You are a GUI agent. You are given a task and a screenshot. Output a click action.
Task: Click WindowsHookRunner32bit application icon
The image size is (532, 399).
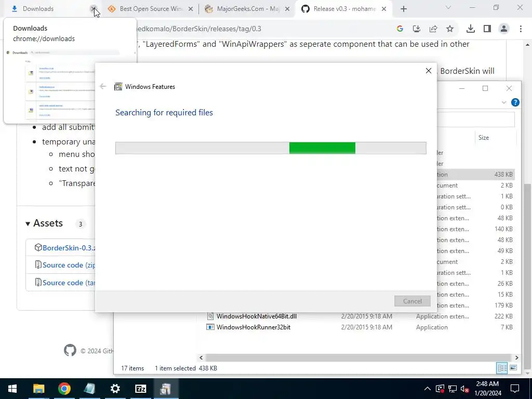click(x=210, y=327)
